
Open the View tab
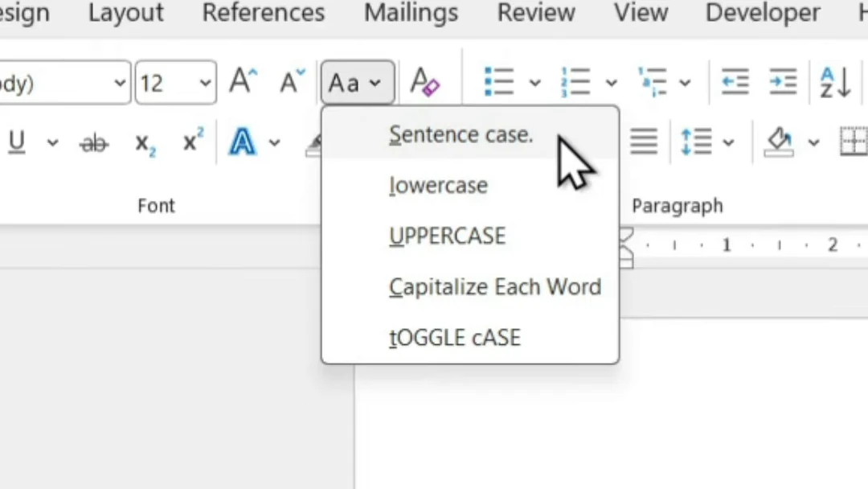click(x=641, y=14)
